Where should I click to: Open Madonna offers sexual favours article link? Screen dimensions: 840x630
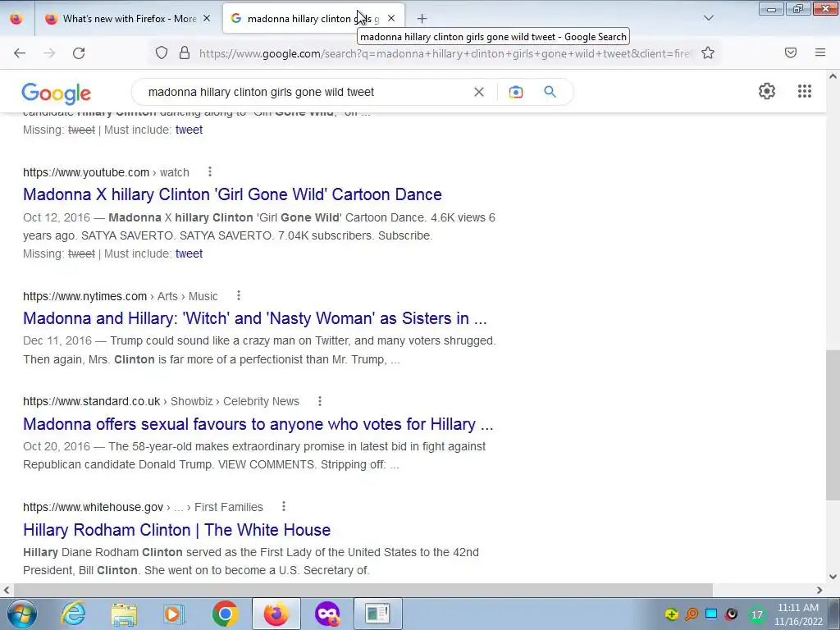pyautogui.click(x=258, y=424)
